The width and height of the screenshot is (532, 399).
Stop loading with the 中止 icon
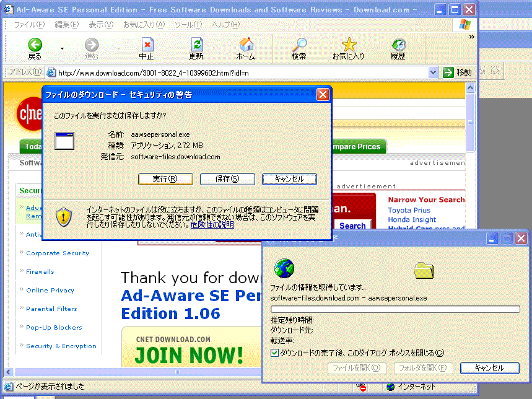[x=147, y=48]
